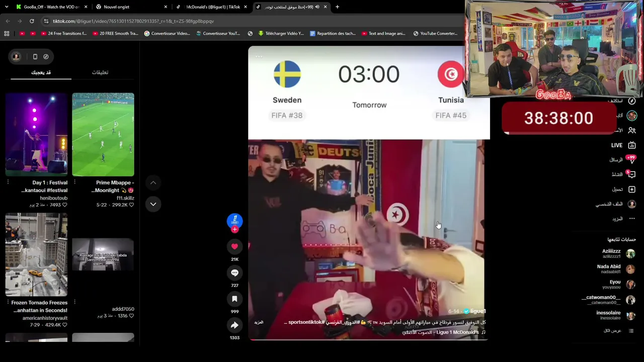Image resolution: width=644 pixels, height=362 pixels.
Task: Open the profile avatar icon in sidebar
Action: coord(632,204)
